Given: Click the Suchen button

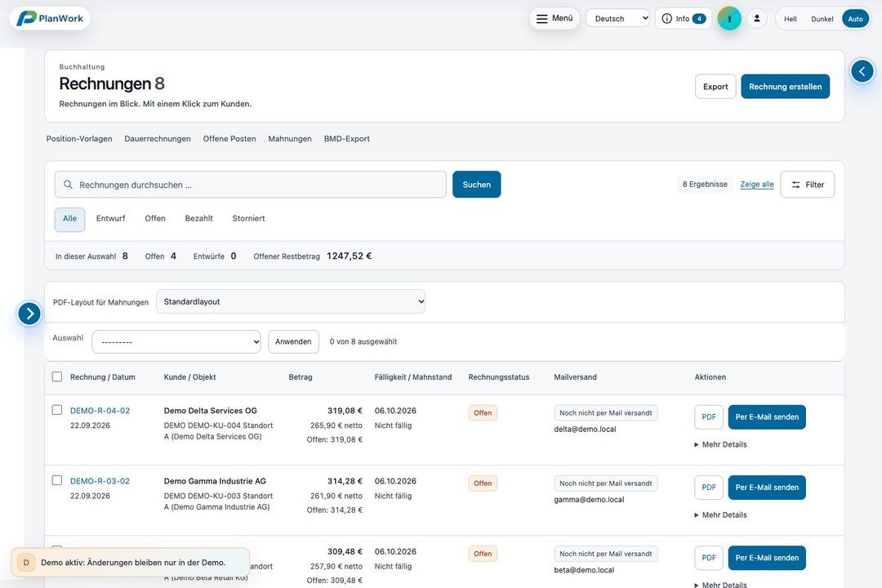Looking at the screenshot, I should point(476,185).
